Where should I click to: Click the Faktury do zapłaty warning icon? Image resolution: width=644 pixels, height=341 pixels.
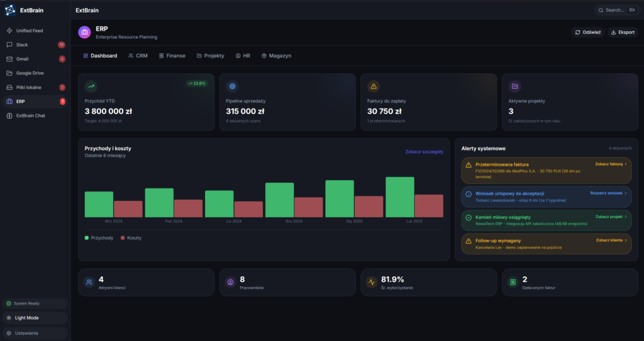coord(374,86)
